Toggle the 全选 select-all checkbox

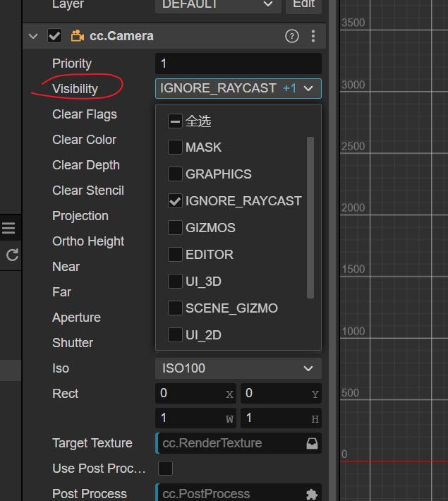175,121
